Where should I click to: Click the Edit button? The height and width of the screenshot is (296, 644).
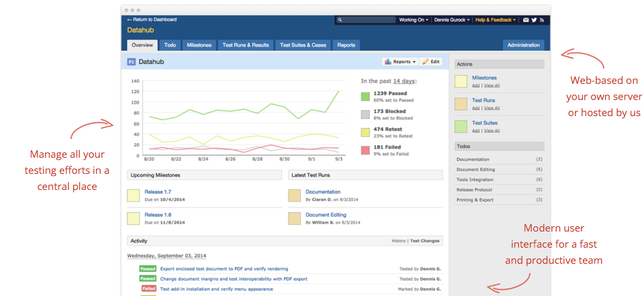tap(431, 62)
